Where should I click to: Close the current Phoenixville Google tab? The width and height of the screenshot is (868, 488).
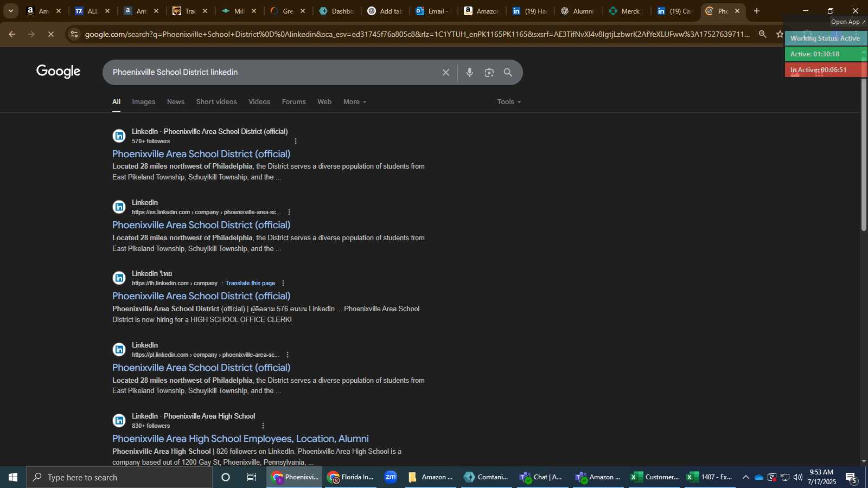[737, 11]
